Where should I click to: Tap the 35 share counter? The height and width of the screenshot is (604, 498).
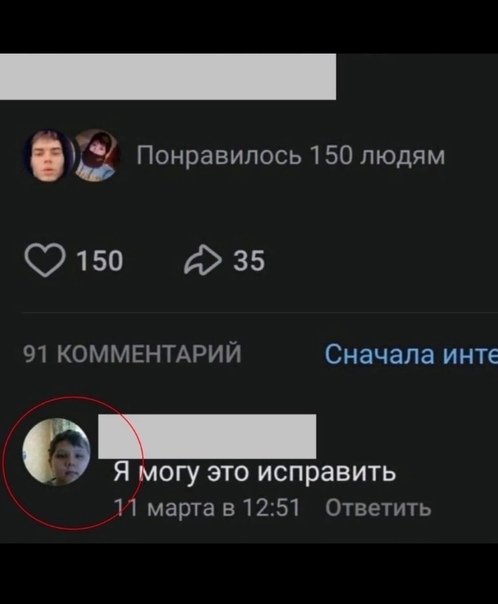[x=249, y=261]
